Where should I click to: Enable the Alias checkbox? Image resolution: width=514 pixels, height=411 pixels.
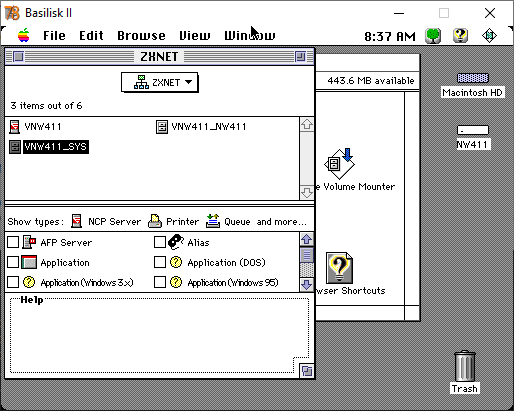click(160, 242)
